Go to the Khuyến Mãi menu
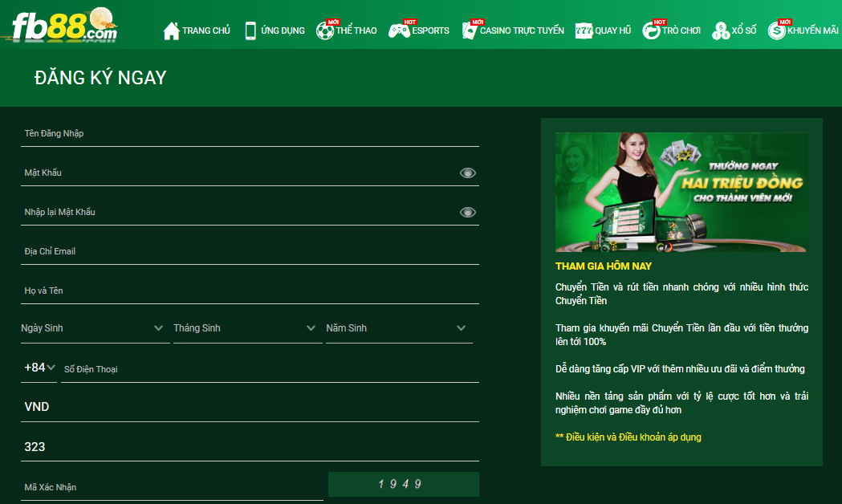The width and height of the screenshot is (842, 504). tap(803, 30)
